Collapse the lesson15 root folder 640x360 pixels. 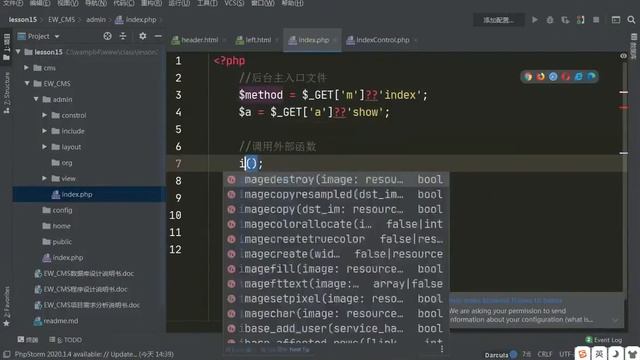pyautogui.click(x=18, y=52)
